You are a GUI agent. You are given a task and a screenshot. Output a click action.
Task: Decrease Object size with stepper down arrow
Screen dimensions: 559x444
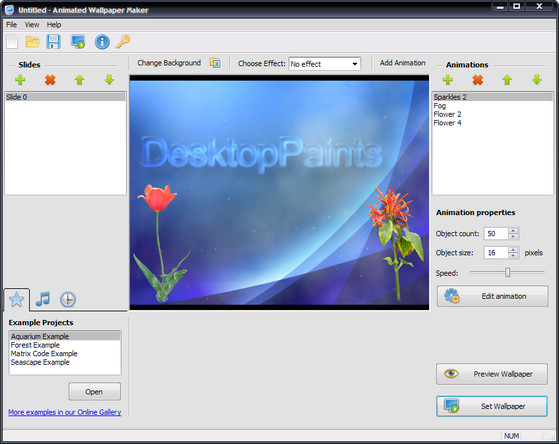(513, 255)
